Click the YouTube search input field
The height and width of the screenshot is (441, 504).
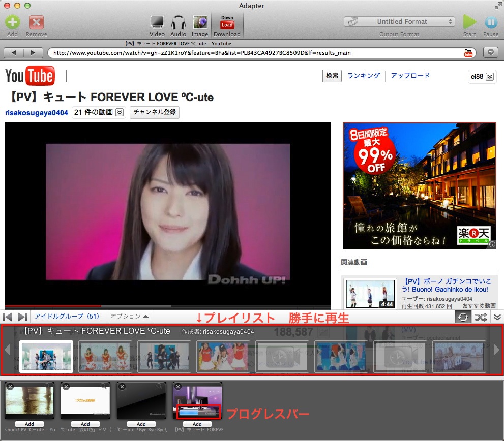194,76
